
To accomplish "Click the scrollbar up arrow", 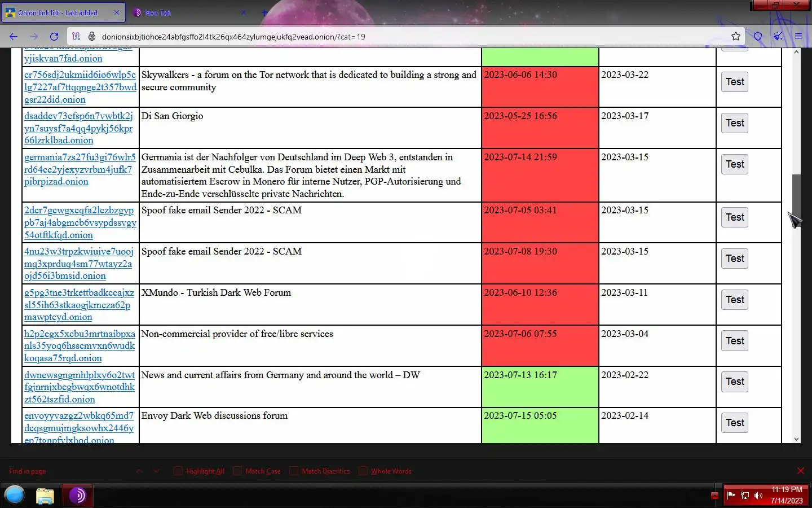I will pyautogui.click(x=796, y=52).
